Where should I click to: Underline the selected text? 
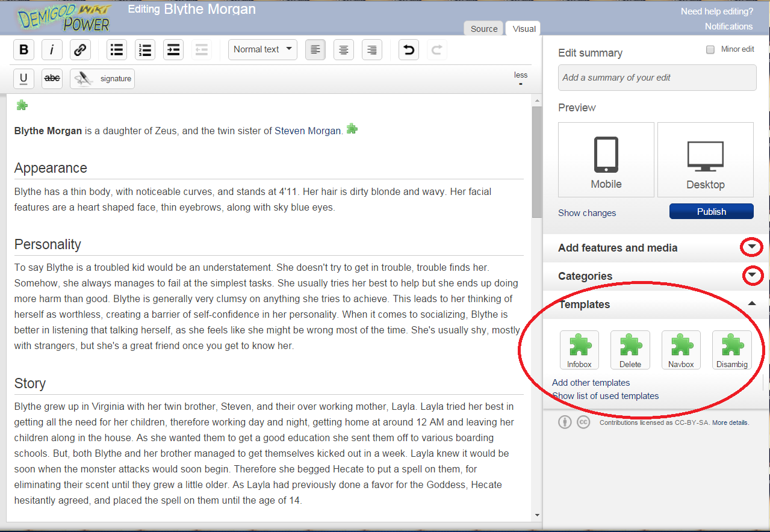click(23, 79)
